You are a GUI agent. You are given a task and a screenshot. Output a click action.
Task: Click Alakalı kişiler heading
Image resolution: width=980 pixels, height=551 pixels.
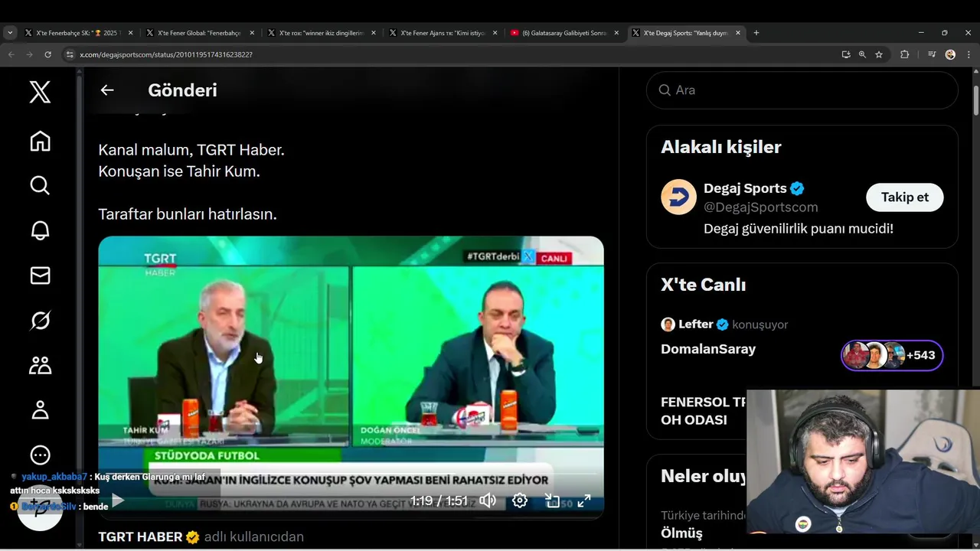coord(721,147)
